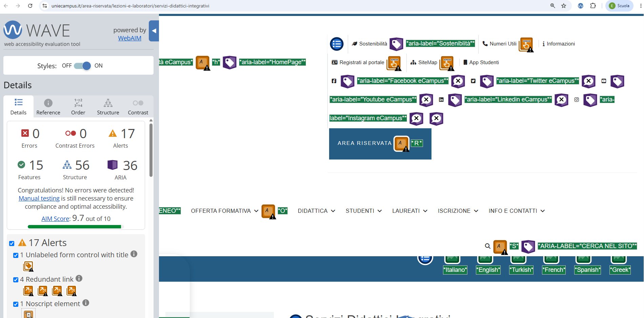Click the first Redundant link alert icon
The image size is (644, 318).
click(28, 291)
